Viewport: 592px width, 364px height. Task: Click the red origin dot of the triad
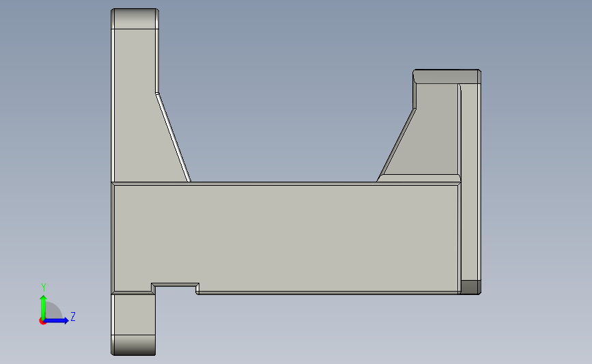(x=42, y=321)
